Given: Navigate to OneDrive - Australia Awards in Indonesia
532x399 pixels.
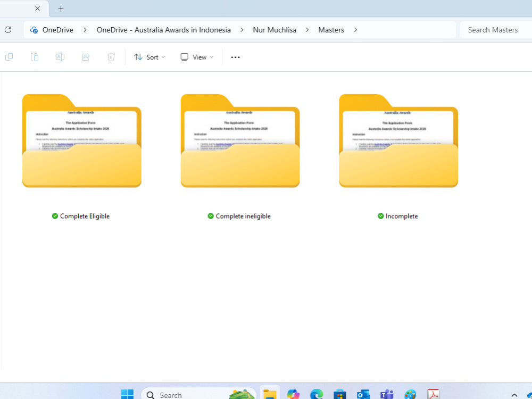Looking at the screenshot, I should click(163, 30).
